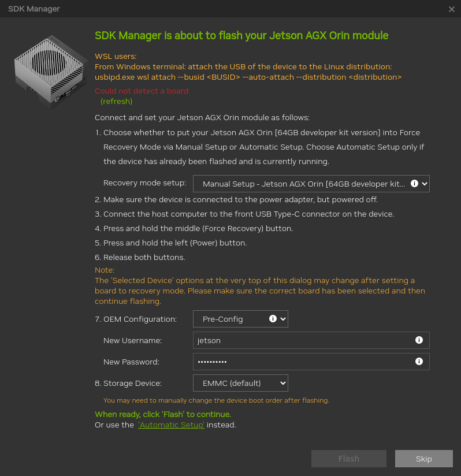Focus the New Username input field
The width and height of the screenshot is (461, 476).
pyautogui.click(x=300, y=340)
